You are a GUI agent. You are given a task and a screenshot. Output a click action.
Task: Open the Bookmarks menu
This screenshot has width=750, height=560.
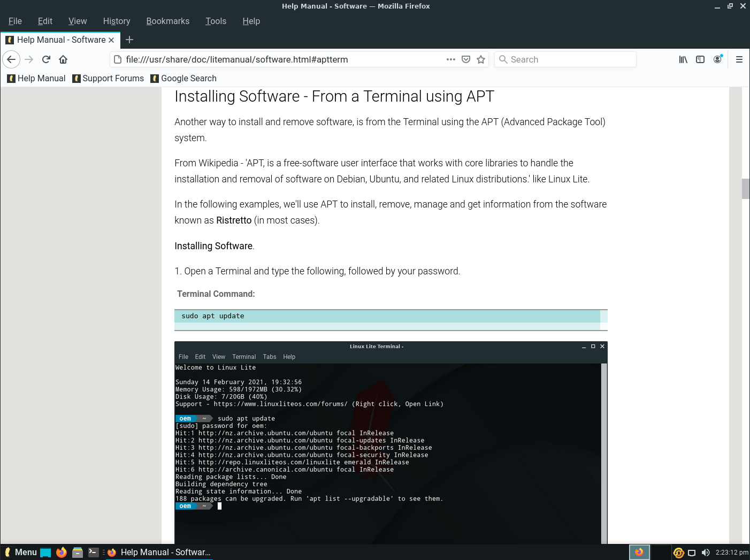[x=167, y=21]
